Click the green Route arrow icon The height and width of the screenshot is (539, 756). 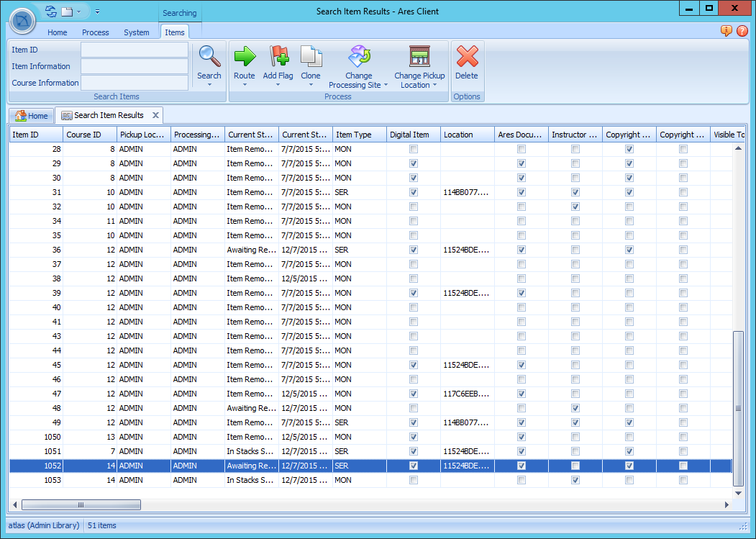pos(244,56)
